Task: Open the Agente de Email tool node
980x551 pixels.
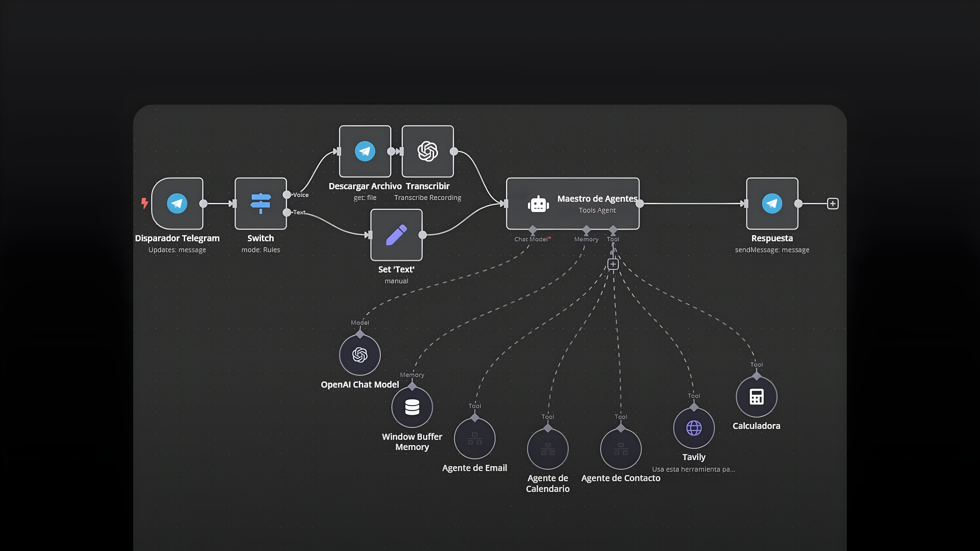Action: pos(475,439)
